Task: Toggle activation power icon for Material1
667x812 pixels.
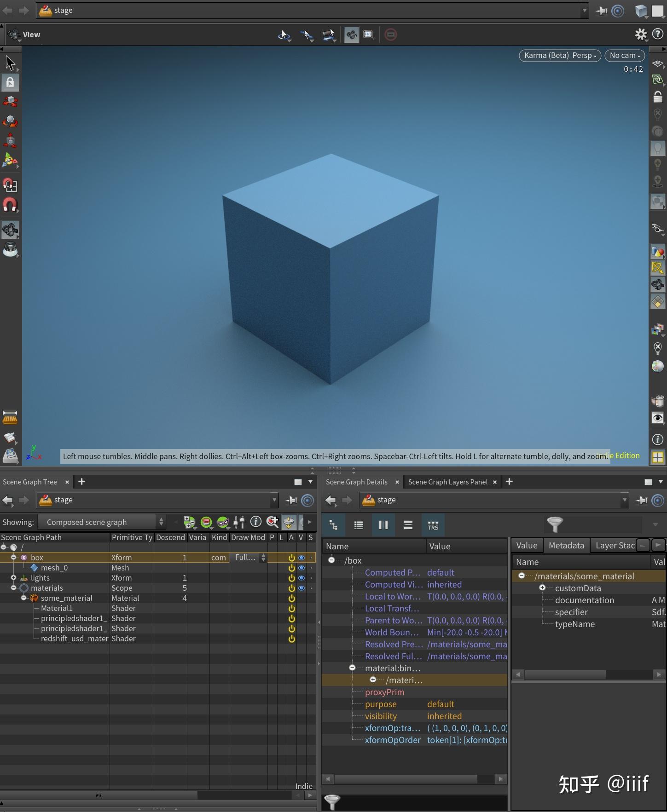Action: 291,608
